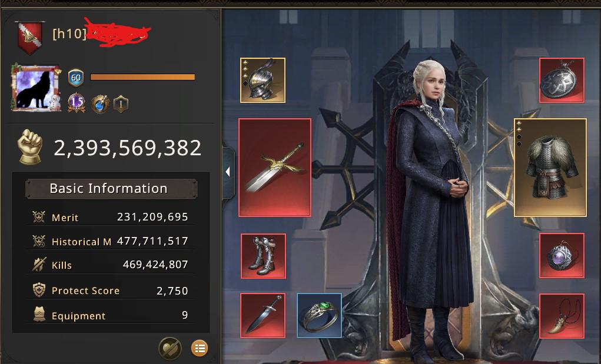Select the fur chainmail armor slot

pos(550,168)
